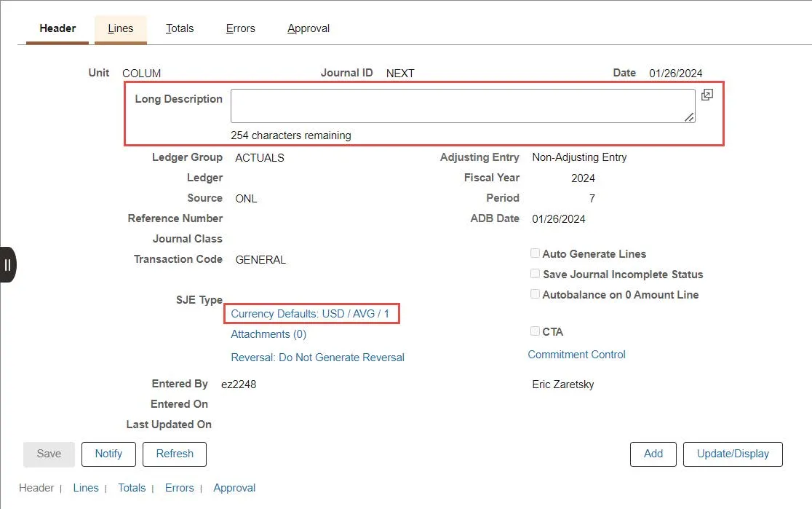
Task: Open Currency Defaults: USD / AVG / 1 link
Action: click(310, 314)
